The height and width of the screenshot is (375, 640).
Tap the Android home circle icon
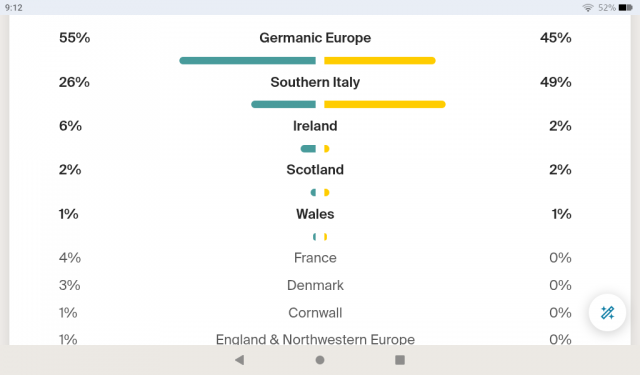(320, 360)
